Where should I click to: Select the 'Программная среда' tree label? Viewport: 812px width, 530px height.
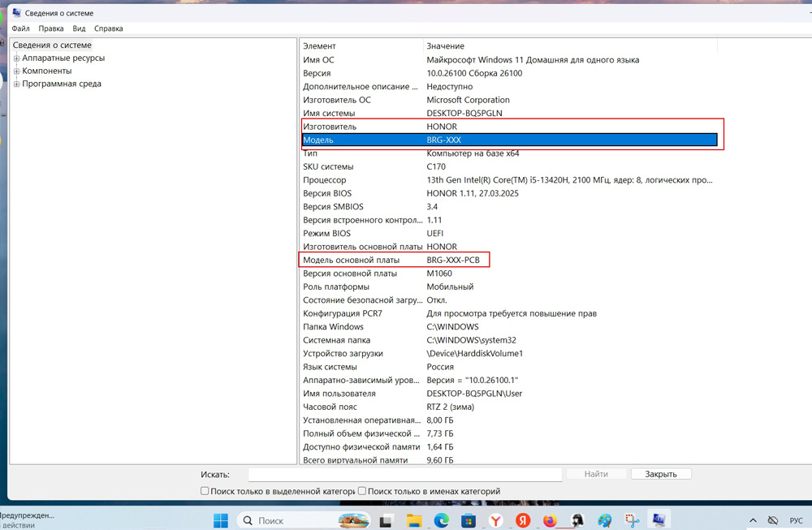point(62,84)
